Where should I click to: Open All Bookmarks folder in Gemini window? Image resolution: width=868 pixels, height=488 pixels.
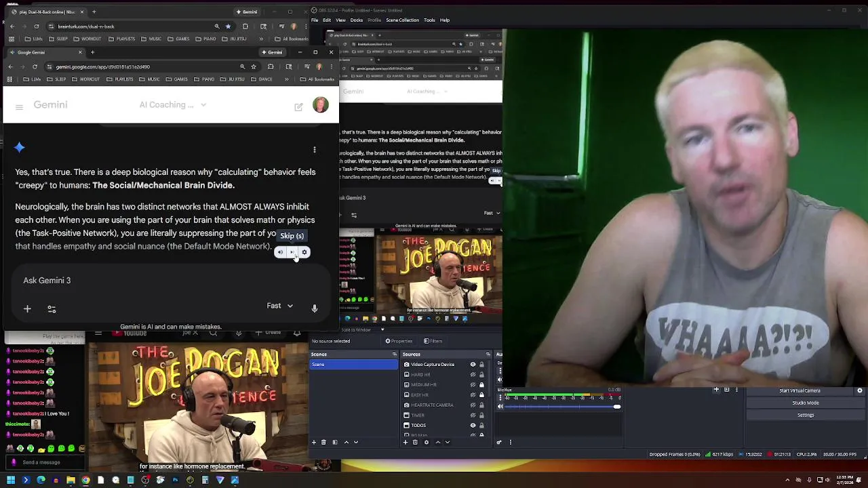pos(317,79)
